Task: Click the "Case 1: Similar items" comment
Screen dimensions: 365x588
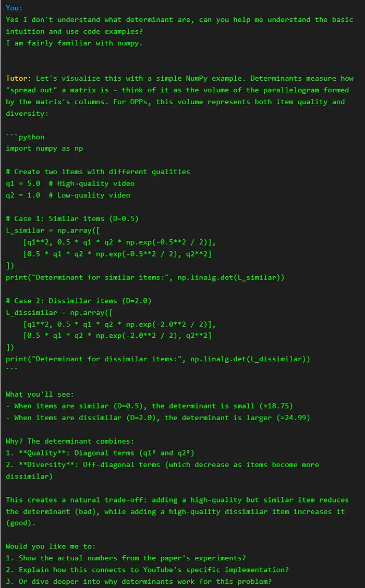Action: (x=72, y=218)
